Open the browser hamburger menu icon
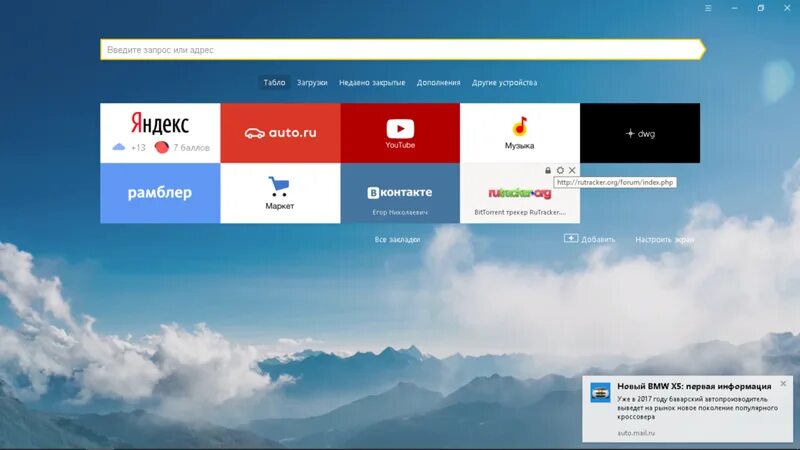Screen dimensions: 800x450 [x=708, y=8]
